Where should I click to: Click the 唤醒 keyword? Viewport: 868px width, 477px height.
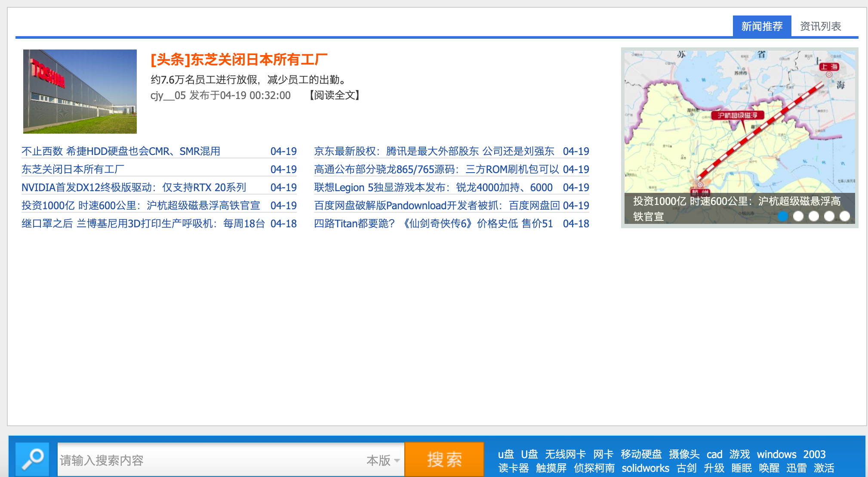pos(769,468)
